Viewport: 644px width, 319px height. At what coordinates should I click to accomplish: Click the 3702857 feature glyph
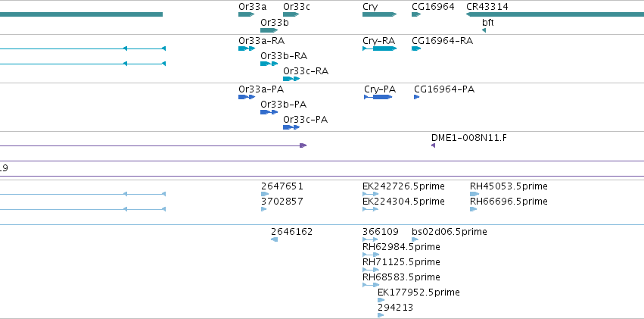click(263, 209)
